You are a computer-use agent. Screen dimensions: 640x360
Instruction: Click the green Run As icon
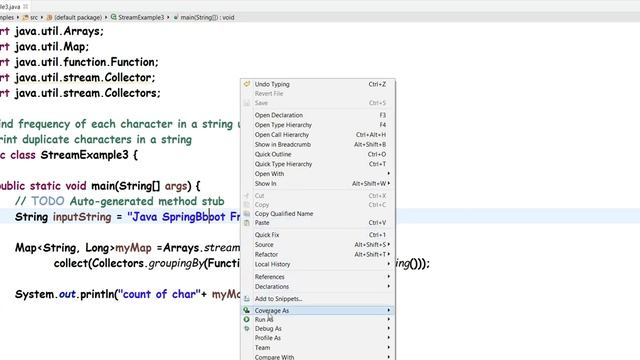click(x=247, y=320)
